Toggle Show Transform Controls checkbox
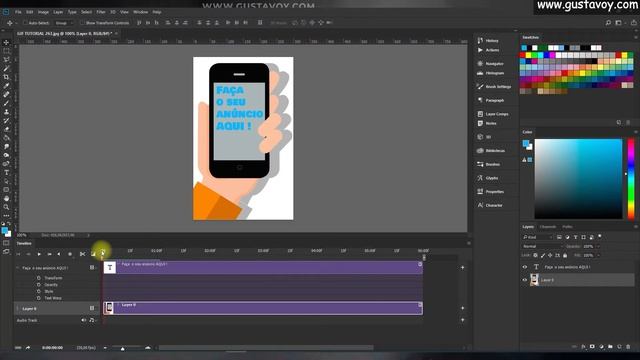 tap(82, 23)
